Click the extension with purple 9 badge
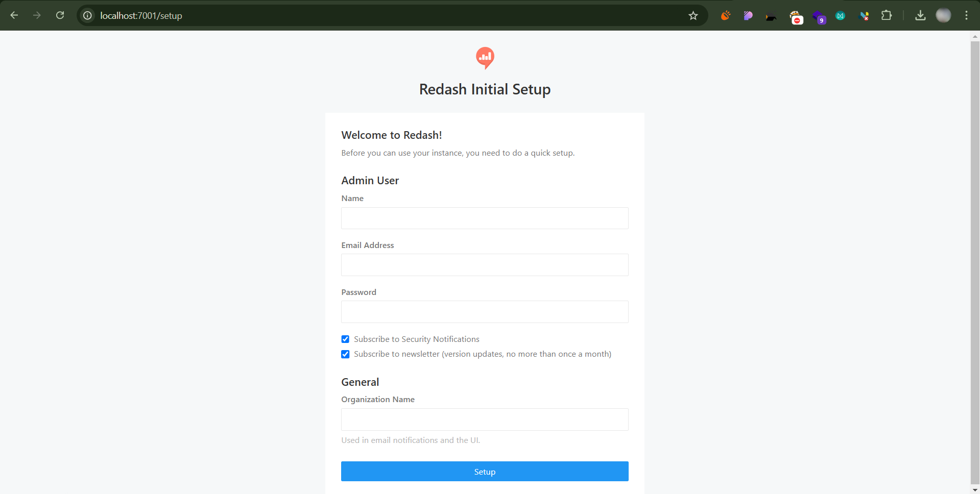 (x=819, y=17)
